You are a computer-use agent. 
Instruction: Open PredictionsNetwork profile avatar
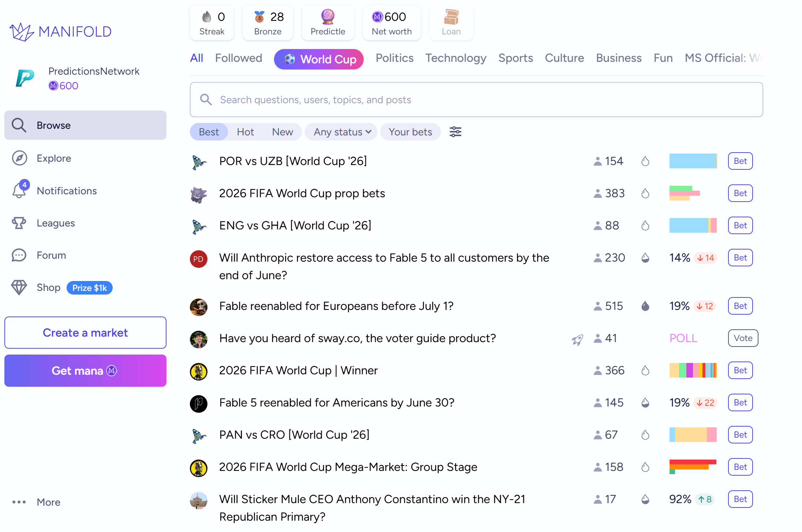[x=25, y=78]
